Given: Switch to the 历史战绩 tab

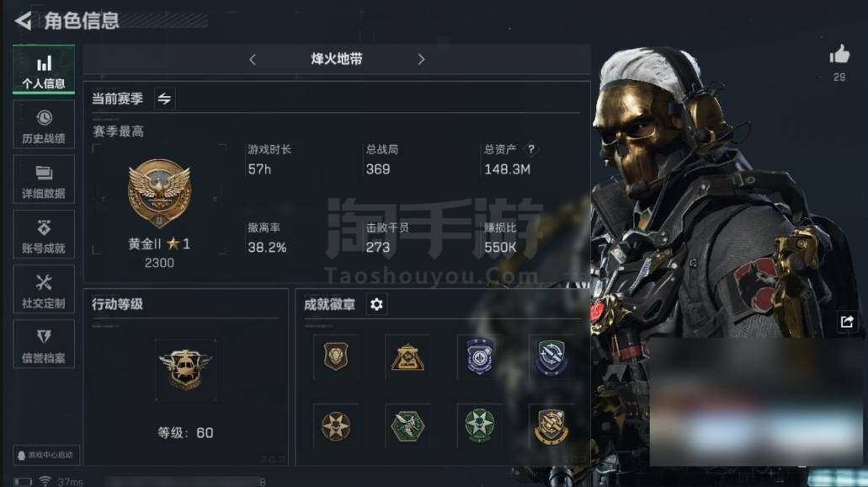Looking at the screenshot, I should click(44, 125).
